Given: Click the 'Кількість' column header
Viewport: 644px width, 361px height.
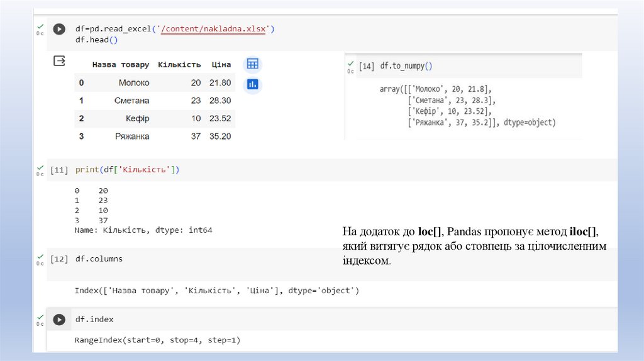Looking at the screenshot, I should 179,65.
